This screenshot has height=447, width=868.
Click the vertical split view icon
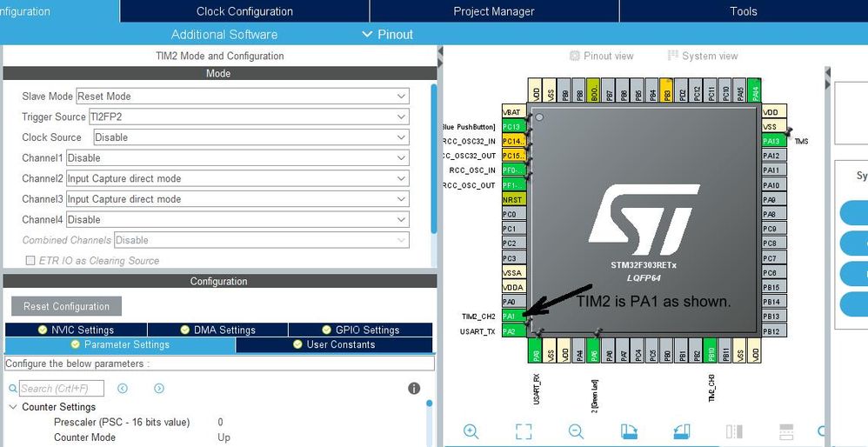(x=733, y=431)
